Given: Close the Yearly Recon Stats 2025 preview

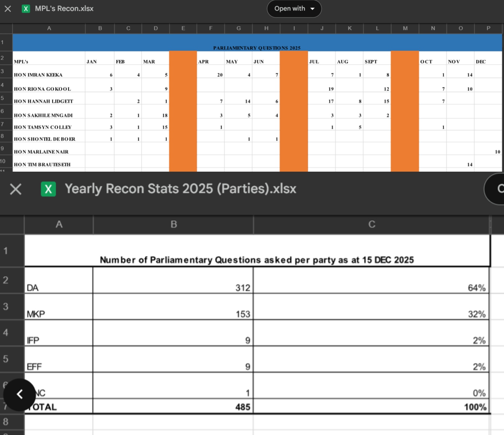Looking at the screenshot, I should (16, 189).
